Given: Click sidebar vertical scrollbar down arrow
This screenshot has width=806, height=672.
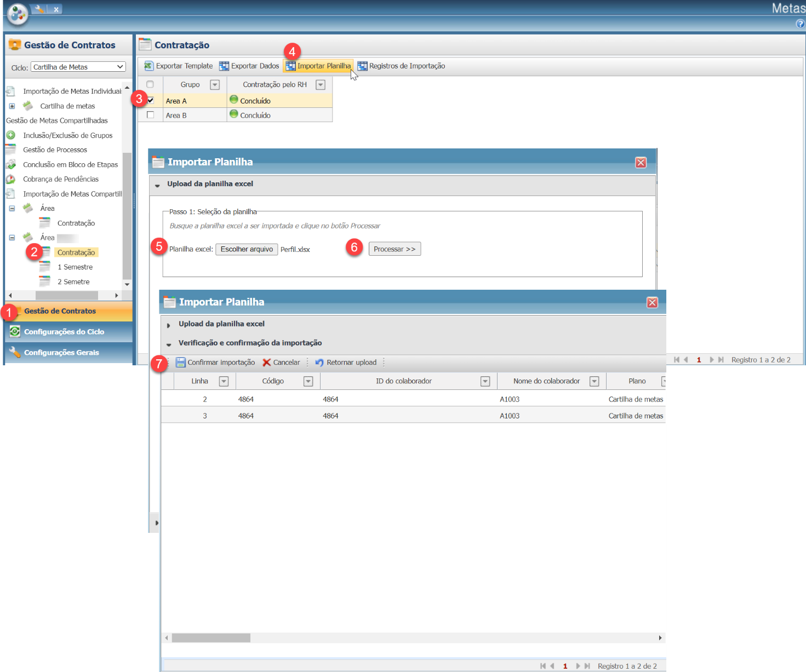Looking at the screenshot, I should (x=127, y=284).
